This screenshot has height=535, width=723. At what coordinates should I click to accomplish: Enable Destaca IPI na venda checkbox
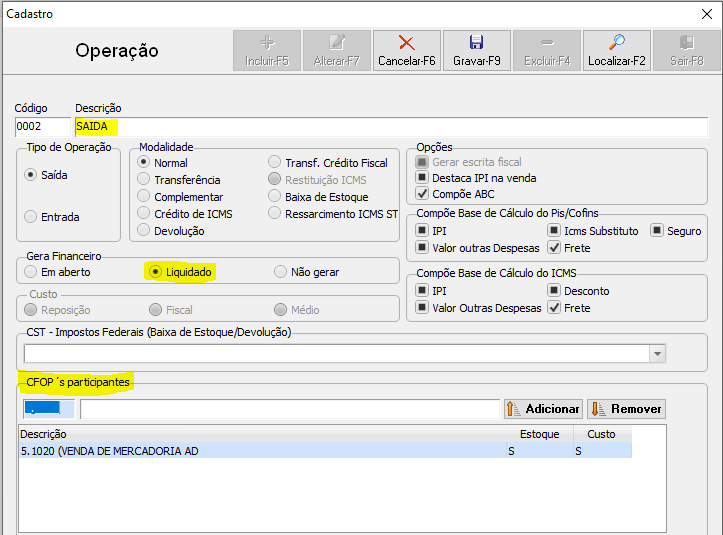coord(422,178)
